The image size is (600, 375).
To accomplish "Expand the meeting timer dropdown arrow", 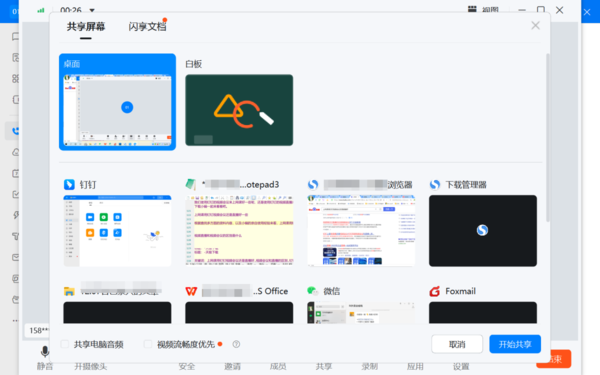I will click(x=92, y=10).
